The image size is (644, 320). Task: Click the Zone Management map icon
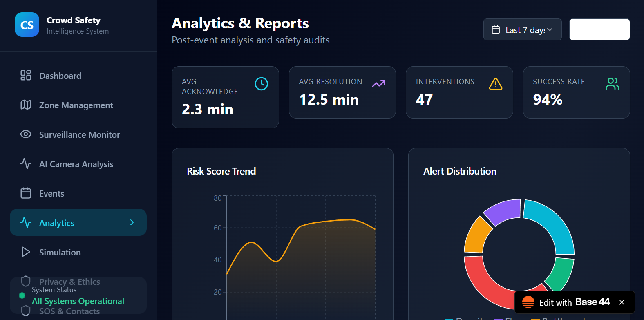[x=26, y=105]
